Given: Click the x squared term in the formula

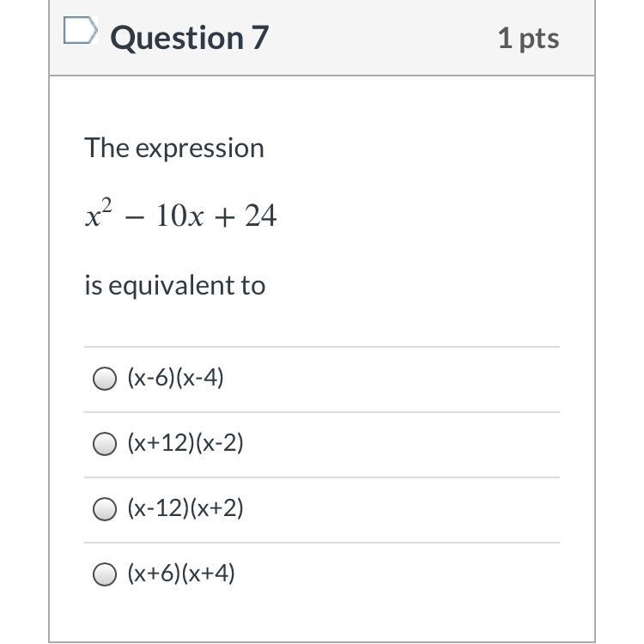Looking at the screenshot, I should 99,213.
